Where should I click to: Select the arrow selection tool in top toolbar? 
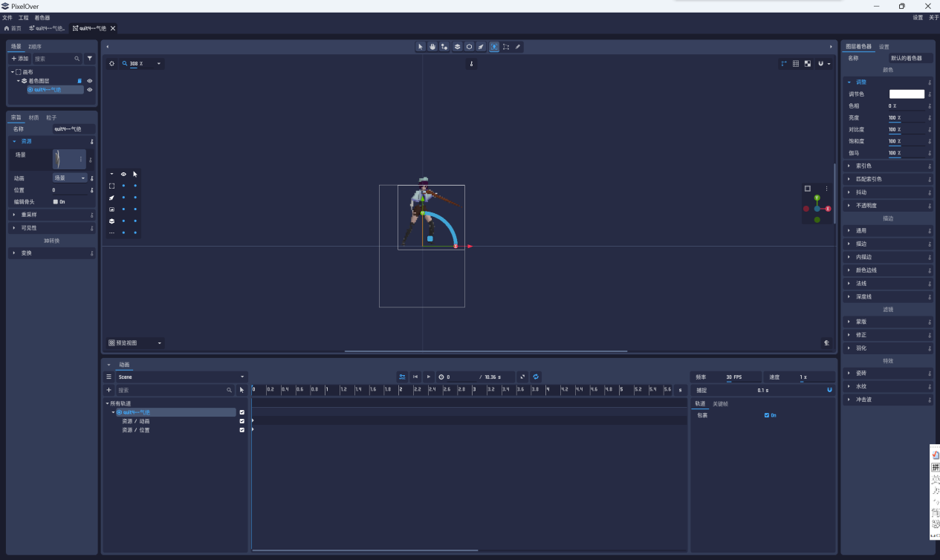[x=421, y=46]
